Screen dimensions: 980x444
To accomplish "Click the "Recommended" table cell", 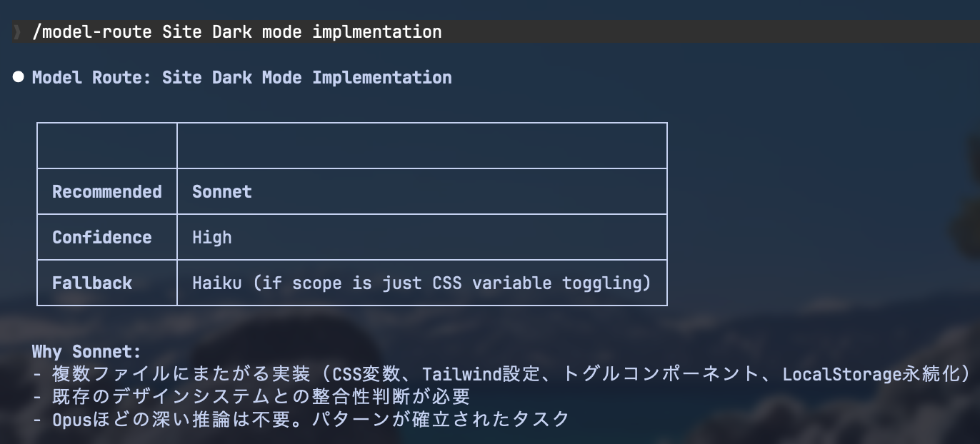I will [107, 191].
